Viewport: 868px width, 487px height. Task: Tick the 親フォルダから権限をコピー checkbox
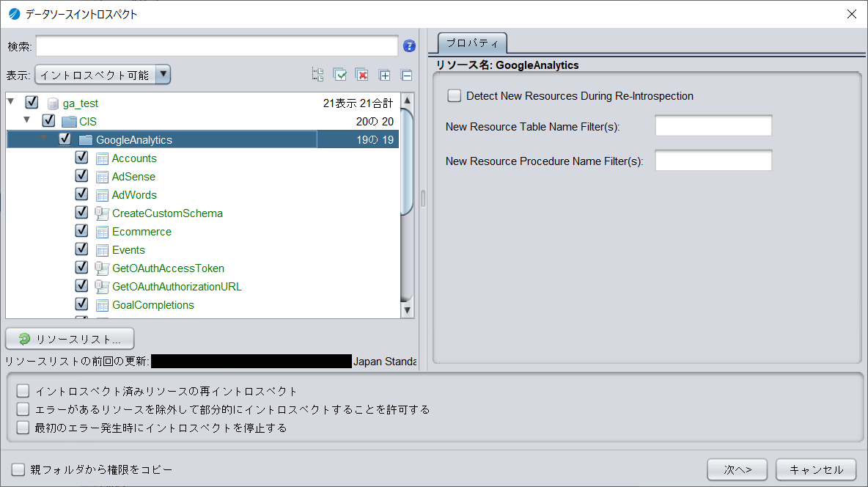18,470
